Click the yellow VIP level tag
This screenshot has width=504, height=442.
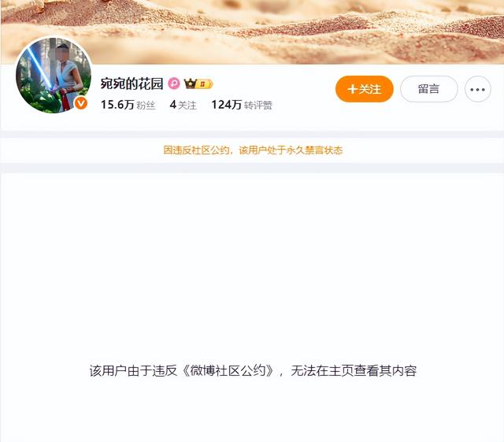click(x=204, y=84)
